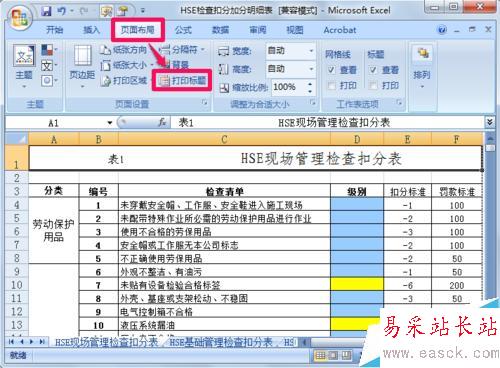Toggle 网格线 打印 gridlines print checkbox
Screen dimensions: 500x368
click(x=331, y=86)
